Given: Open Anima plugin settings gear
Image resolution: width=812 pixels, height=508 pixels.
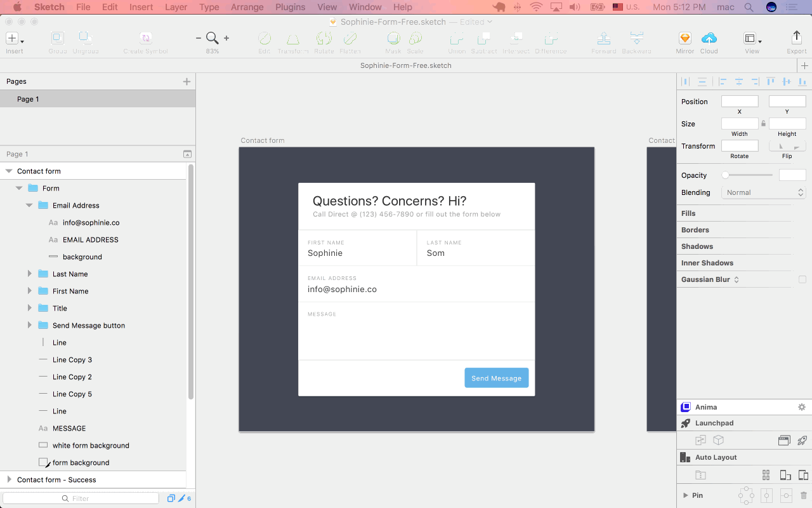Looking at the screenshot, I should coord(801,407).
